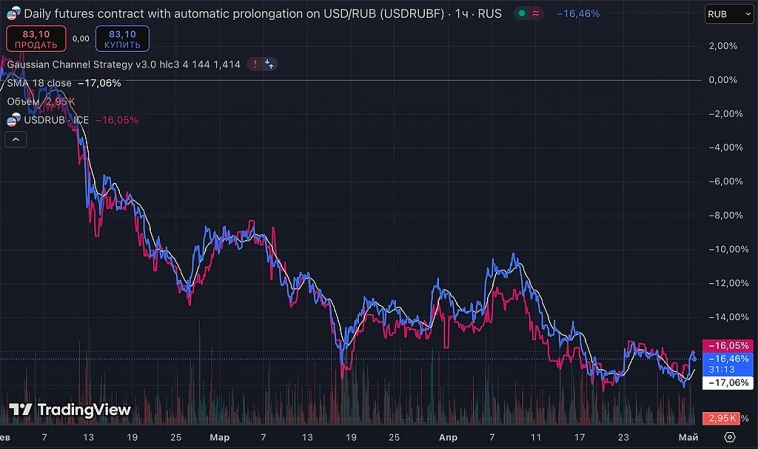This screenshot has width=758, height=449.
Task: Open the RUB currency dropdown
Action: click(729, 14)
